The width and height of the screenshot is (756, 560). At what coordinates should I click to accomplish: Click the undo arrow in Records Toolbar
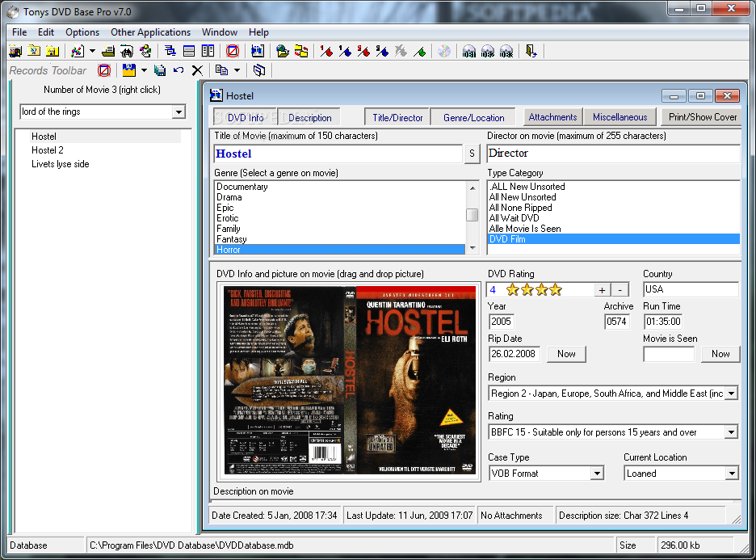tap(178, 70)
